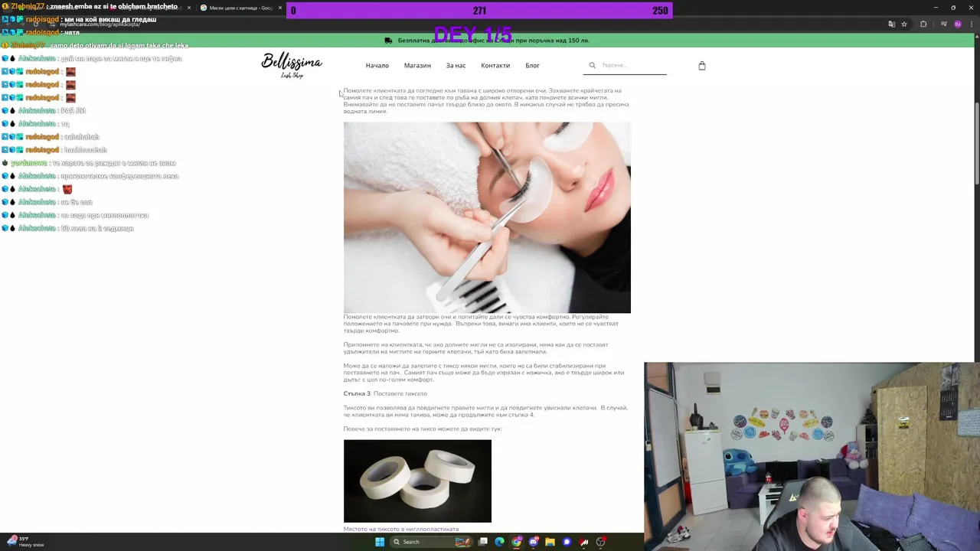Click the eyelash extension application photo
The image size is (980, 551).
click(x=487, y=217)
